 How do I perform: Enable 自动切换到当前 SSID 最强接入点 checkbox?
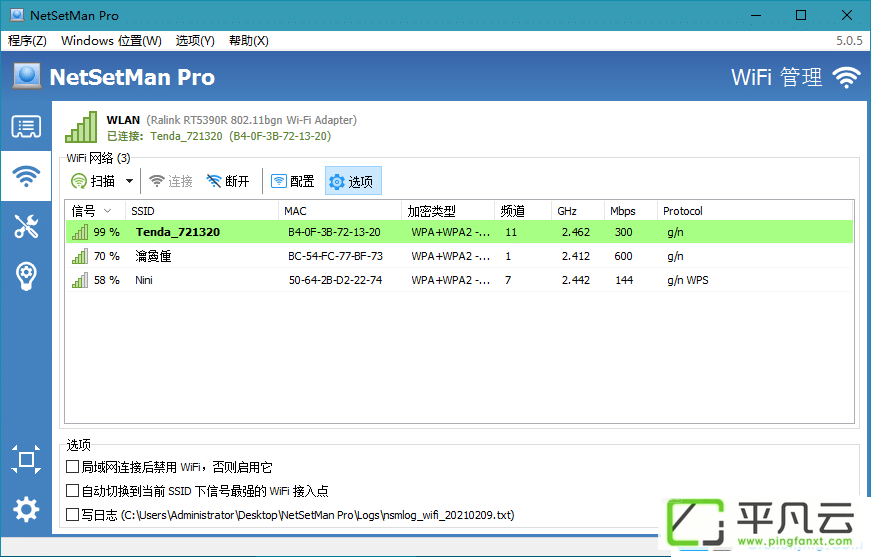pyautogui.click(x=72, y=490)
